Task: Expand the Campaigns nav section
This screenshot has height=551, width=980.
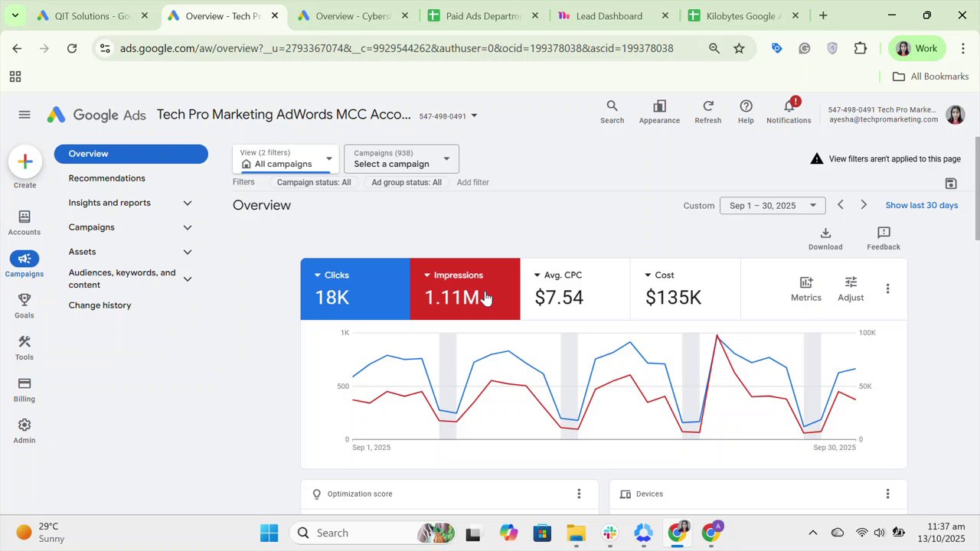Action: coord(188,227)
